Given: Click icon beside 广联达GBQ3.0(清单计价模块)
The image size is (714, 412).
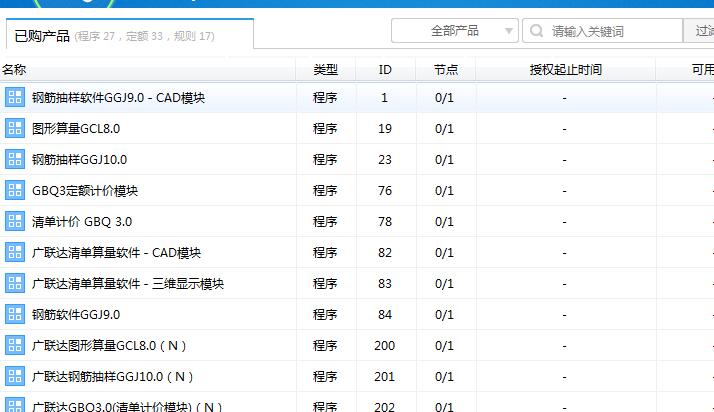Looking at the screenshot, I should [15, 405].
